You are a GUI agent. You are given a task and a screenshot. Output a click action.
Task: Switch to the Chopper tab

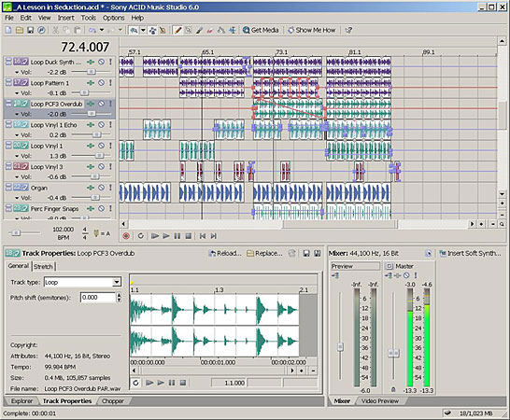(112, 401)
